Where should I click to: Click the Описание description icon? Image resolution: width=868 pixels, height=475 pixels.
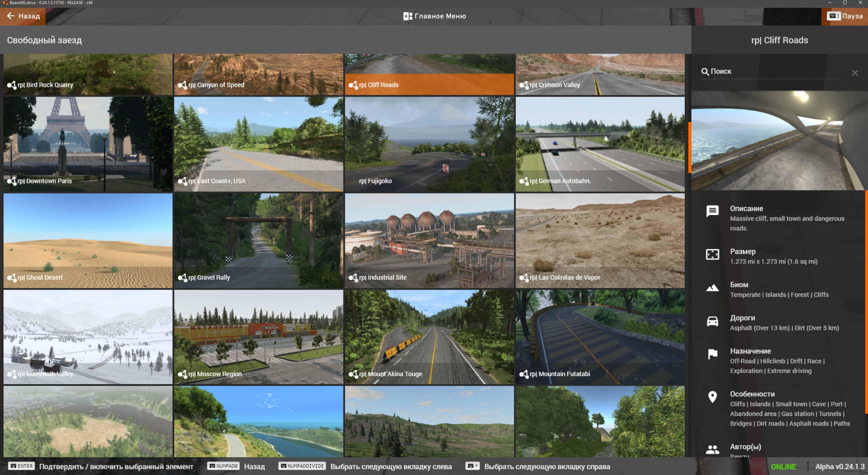tap(712, 211)
